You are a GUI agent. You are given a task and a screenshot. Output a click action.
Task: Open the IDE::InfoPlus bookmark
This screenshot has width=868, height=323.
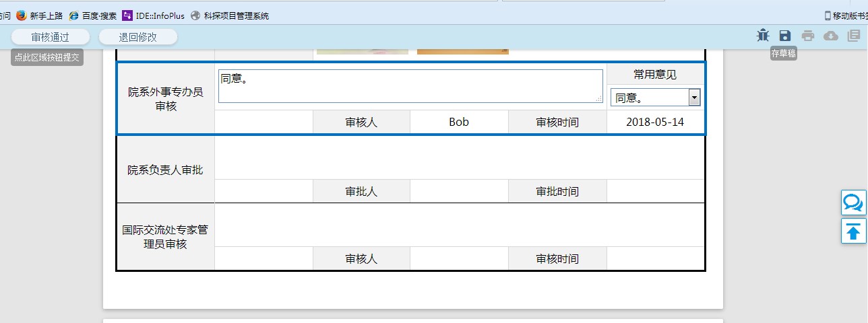[153, 15]
